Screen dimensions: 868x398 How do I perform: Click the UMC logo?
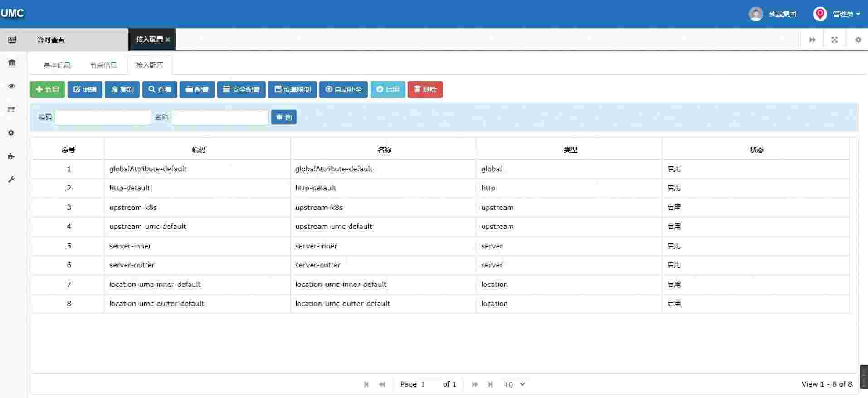[12, 13]
